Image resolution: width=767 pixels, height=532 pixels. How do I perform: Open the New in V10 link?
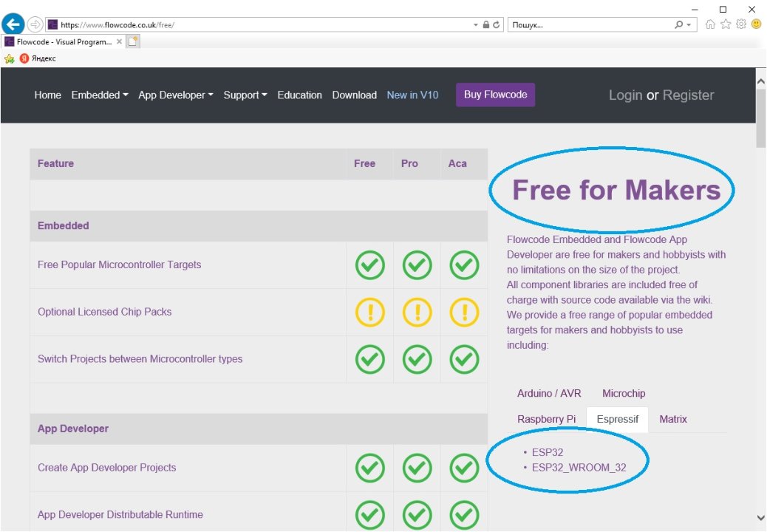[412, 95]
